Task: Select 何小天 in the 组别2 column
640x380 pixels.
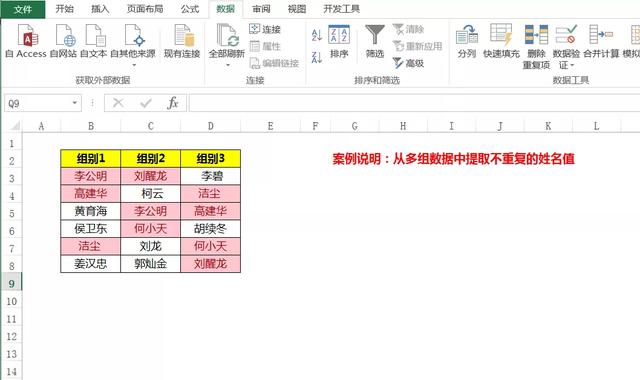Action: pyautogui.click(x=151, y=229)
